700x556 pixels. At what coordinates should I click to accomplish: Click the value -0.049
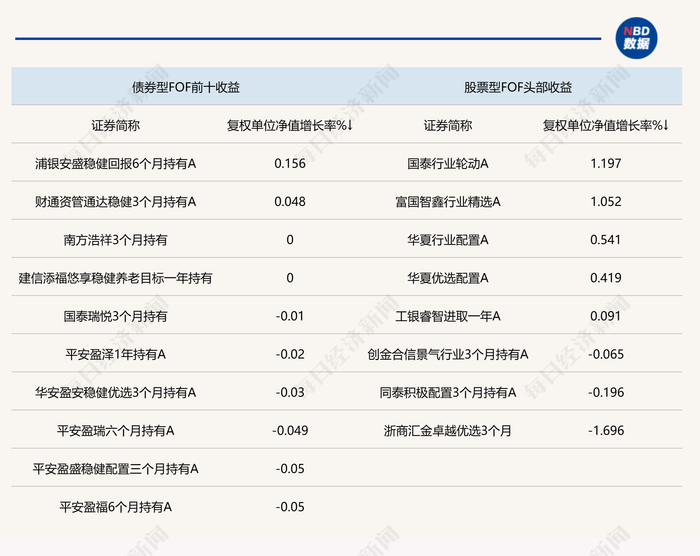[290, 431]
